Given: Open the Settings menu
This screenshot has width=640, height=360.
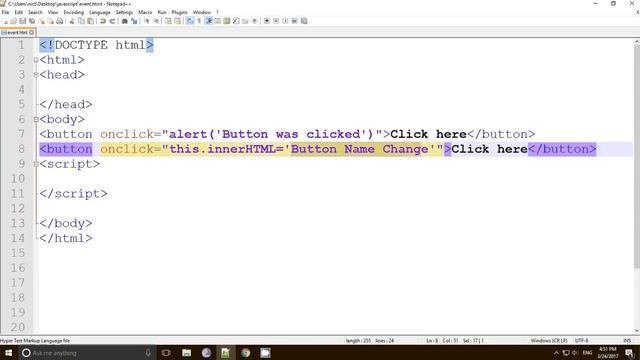Looking at the screenshot, I should [124, 12].
